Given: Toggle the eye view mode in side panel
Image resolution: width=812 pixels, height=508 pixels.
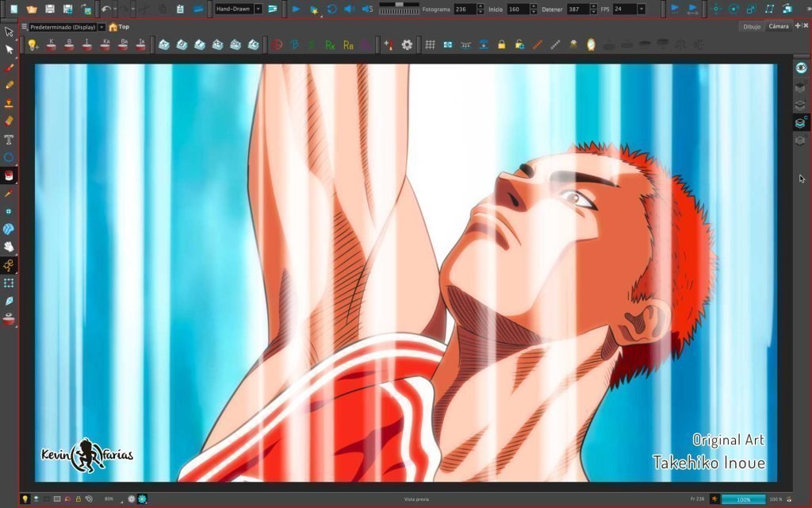Looking at the screenshot, I should pyautogui.click(x=801, y=68).
